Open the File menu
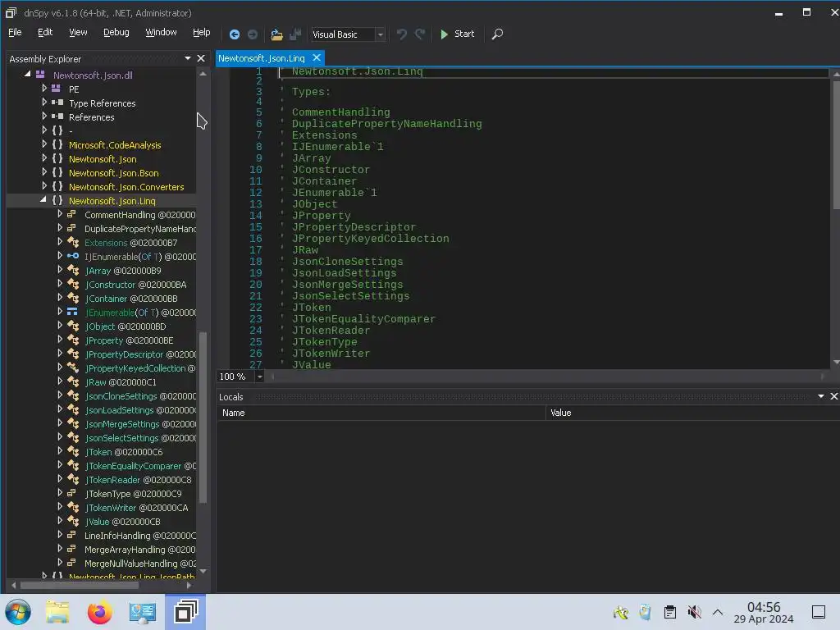Image resolution: width=840 pixels, height=630 pixels. point(15,33)
